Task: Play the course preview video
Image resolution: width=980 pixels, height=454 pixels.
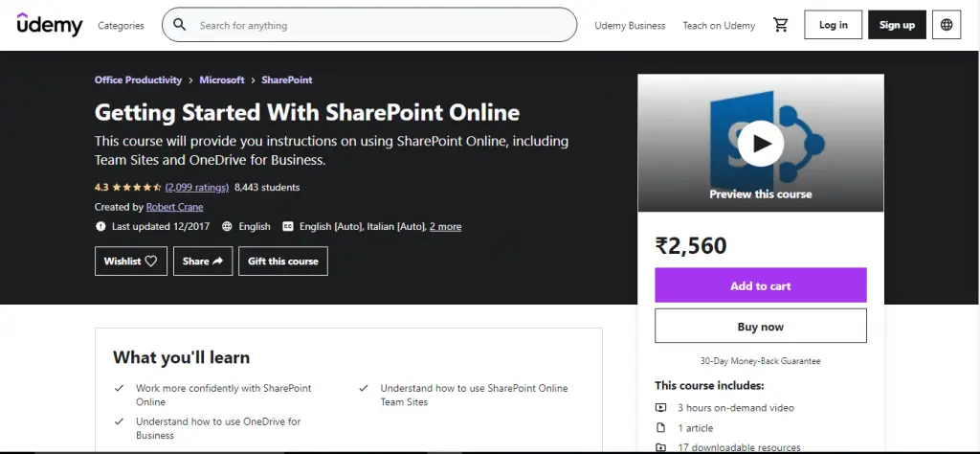Action: click(761, 144)
